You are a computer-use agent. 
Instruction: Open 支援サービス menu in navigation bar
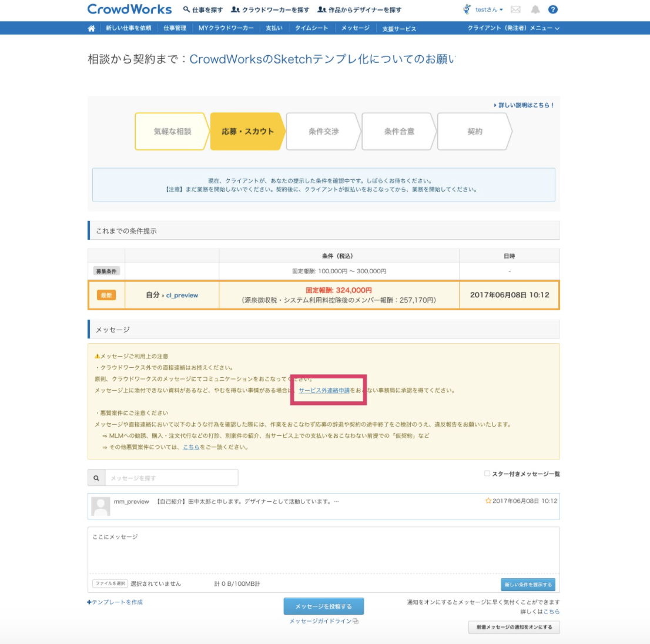click(x=399, y=28)
